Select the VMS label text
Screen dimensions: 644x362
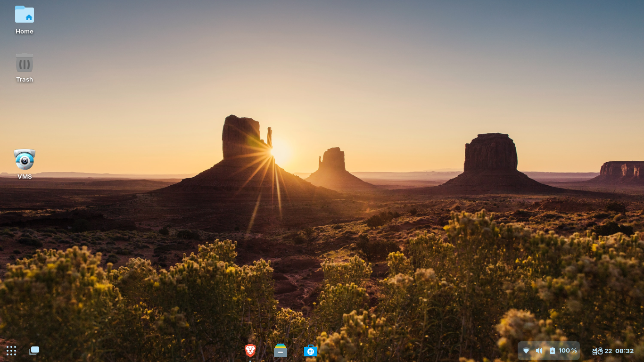pos(25,177)
